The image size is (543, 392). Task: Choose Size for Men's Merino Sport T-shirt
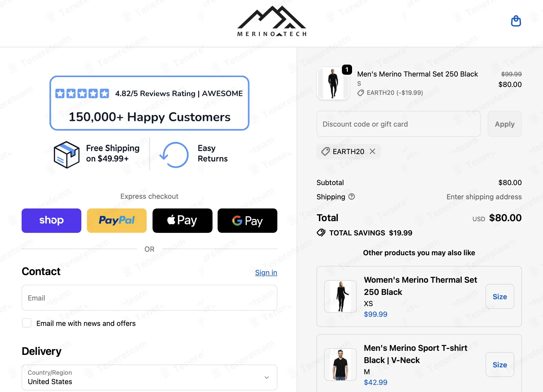pyautogui.click(x=500, y=365)
